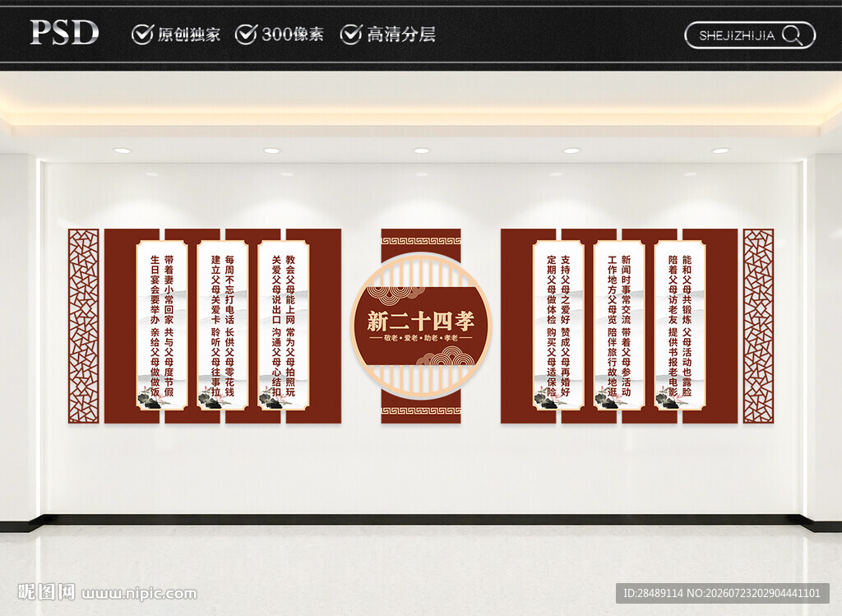Select the 教会父母能上网 scroll panel

point(283,326)
